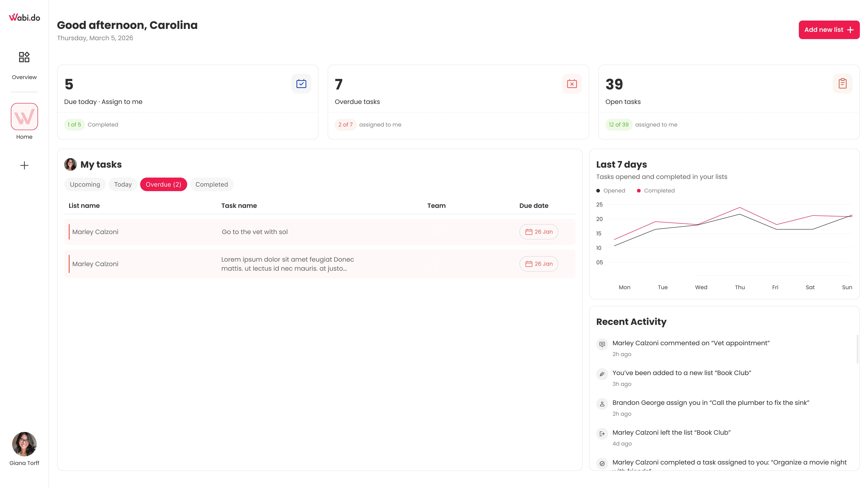Click the plus icon in the sidebar

point(24,165)
